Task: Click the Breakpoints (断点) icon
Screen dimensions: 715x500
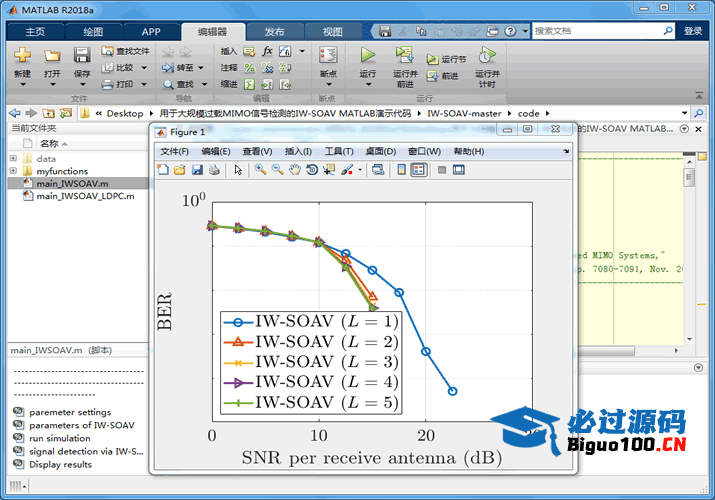Action: pyautogui.click(x=328, y=55)
